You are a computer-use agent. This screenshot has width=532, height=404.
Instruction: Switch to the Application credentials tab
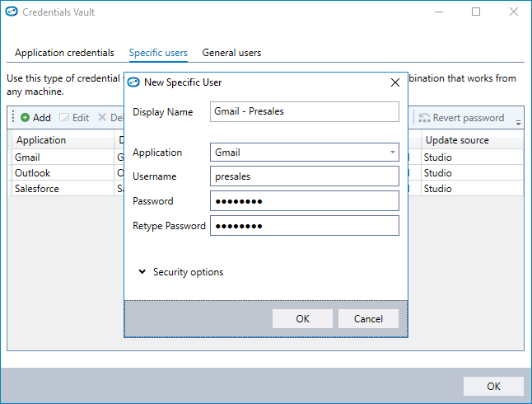[64, 53]
